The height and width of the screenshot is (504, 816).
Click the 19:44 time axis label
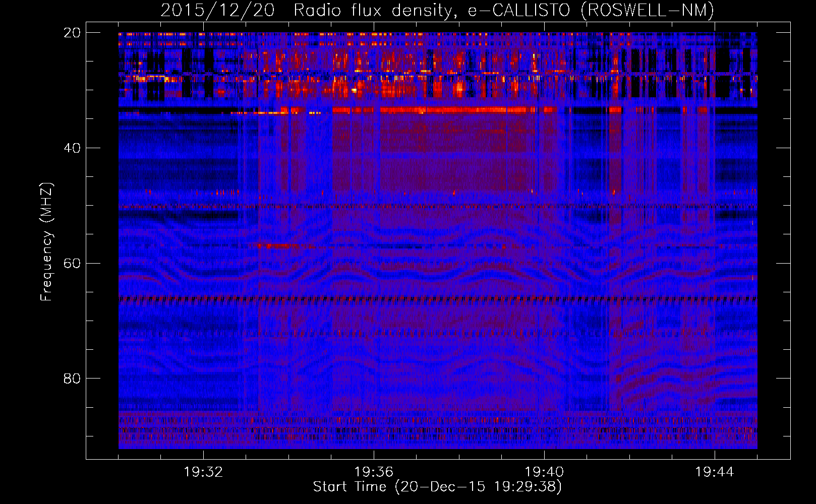715,472
